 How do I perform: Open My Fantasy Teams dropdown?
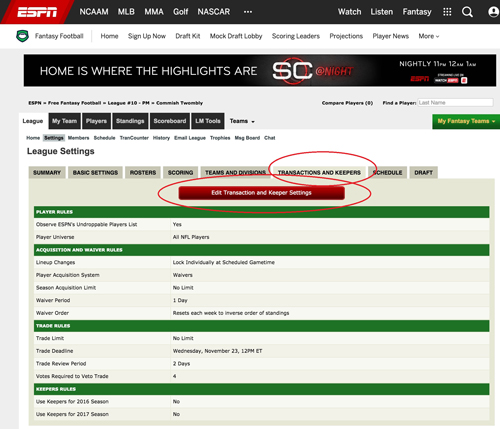pos(466,121)
